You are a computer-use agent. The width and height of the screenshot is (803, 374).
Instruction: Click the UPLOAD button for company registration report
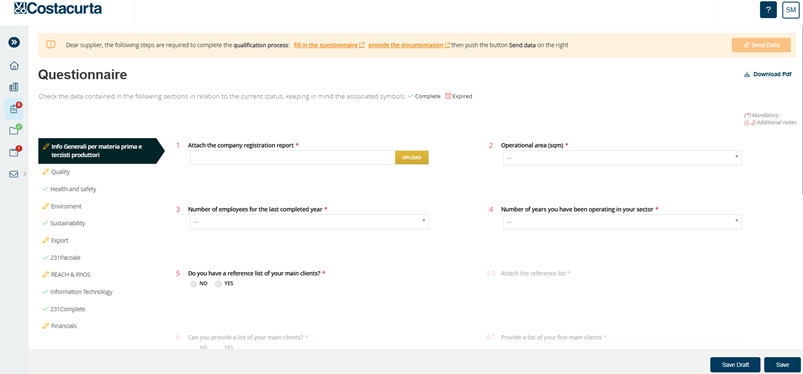pyautogui.click(x=412, y=158)
